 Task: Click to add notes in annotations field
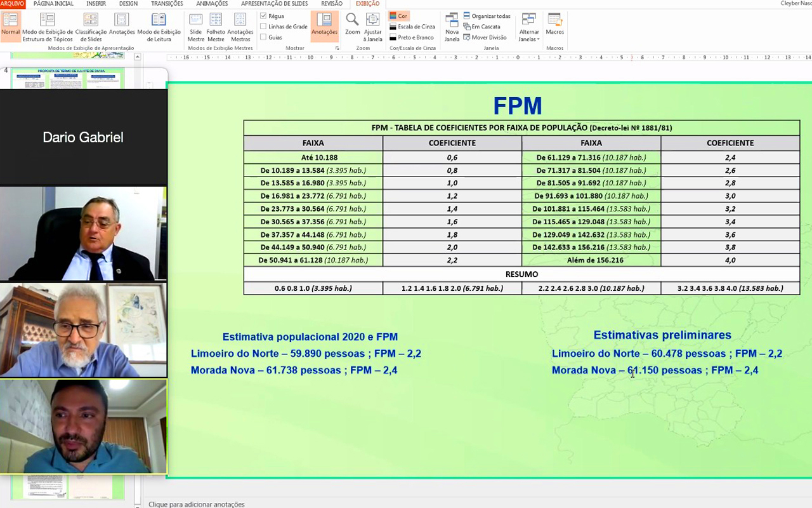[197, 504]
